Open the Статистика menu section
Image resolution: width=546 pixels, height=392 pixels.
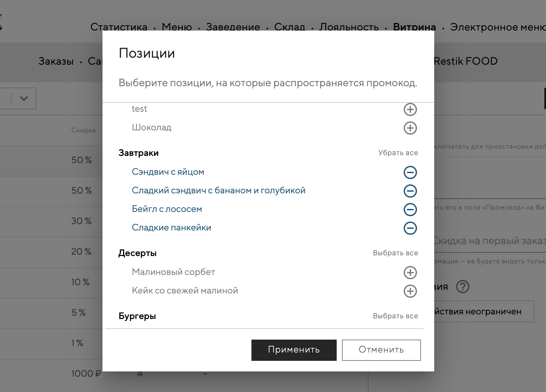point(119,27)
